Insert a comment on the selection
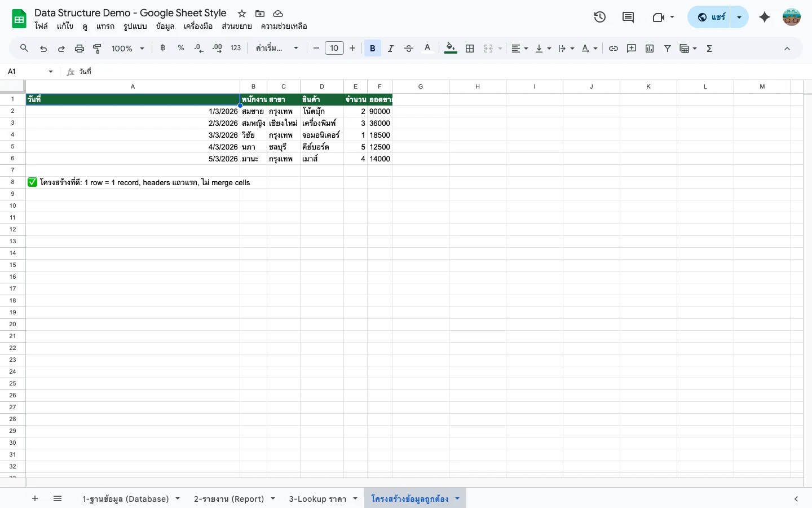Screen dimensions: 812x508 pyautogui.click(x=632, y=48)
